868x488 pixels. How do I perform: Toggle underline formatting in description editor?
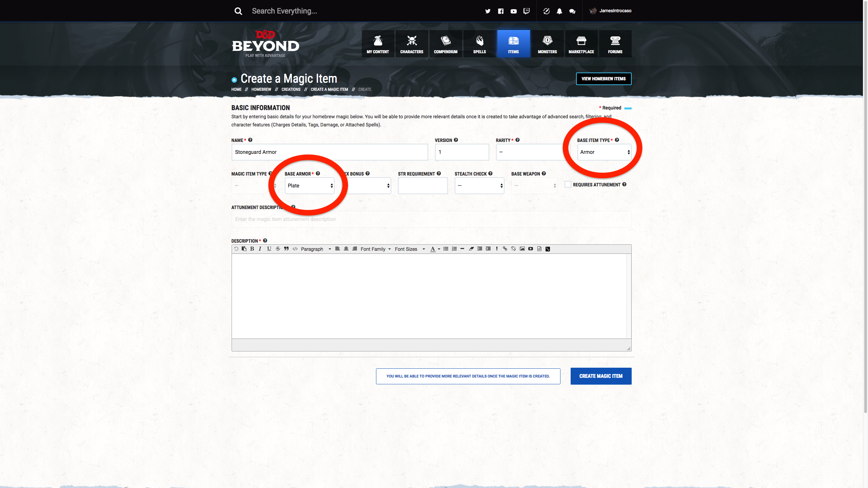click(x=269, y=249)
